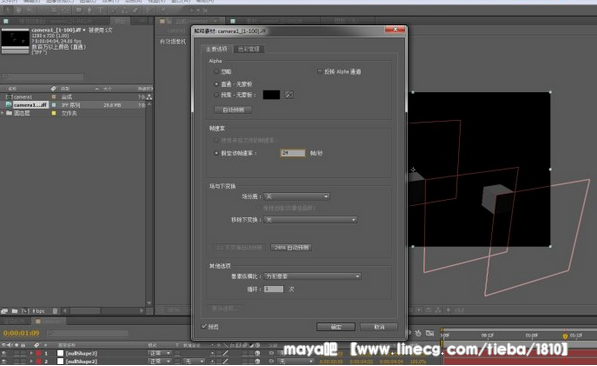
Task: Pick matte color with the eyedropper icon
Action: pyautogui.click(x=289, y=94)
